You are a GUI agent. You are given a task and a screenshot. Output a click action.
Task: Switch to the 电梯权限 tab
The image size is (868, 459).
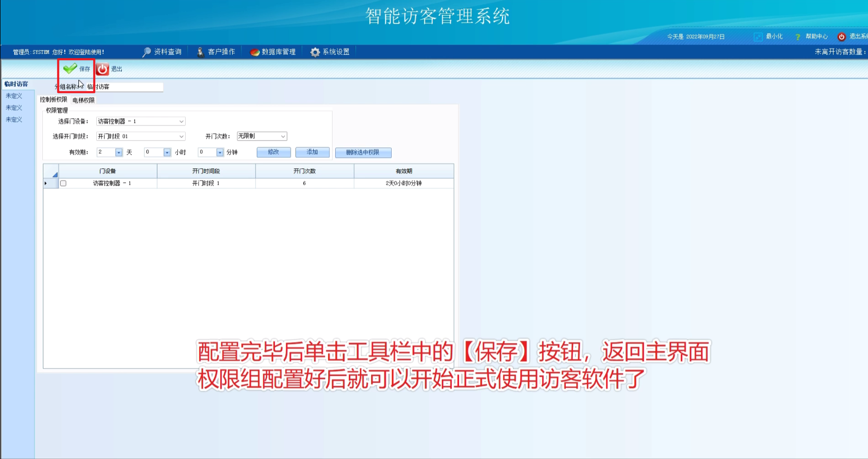coord(84,100)
